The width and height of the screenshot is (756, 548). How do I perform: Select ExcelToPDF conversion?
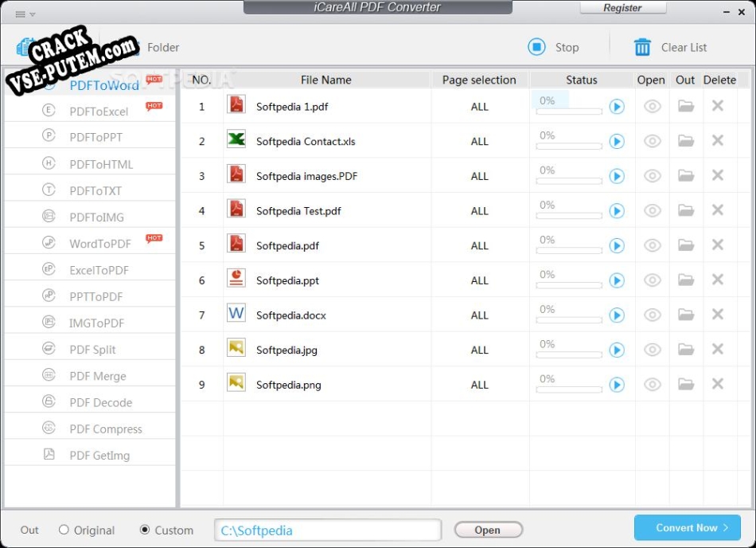(x=90, y=270)
